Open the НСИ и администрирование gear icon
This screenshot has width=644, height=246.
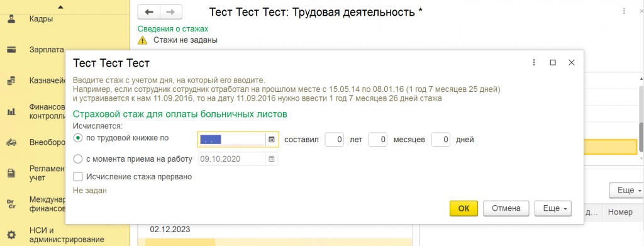point(11,235)
